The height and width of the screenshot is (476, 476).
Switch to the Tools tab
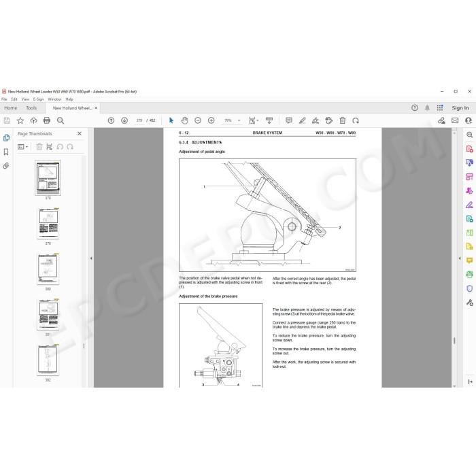pyautogui.click(x=31, y=107)
